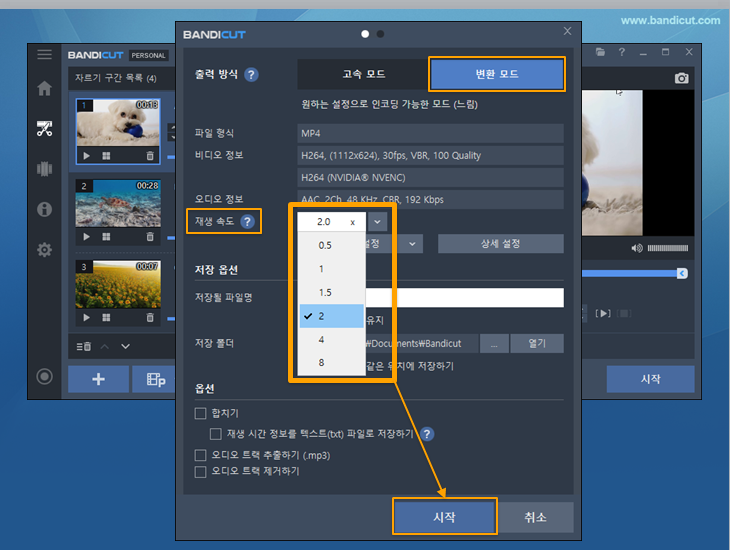Open the playback speed dropdown arrow

[x=377, y=222]
